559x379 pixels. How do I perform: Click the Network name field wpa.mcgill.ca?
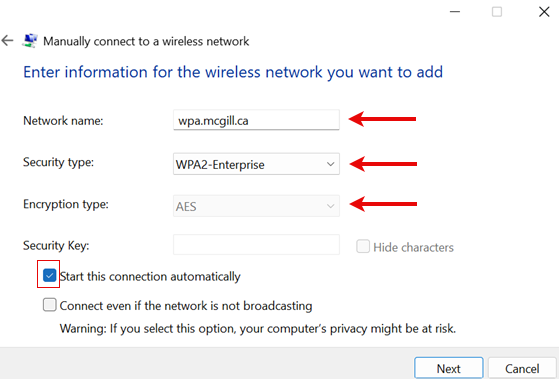(x=256, y=120)
